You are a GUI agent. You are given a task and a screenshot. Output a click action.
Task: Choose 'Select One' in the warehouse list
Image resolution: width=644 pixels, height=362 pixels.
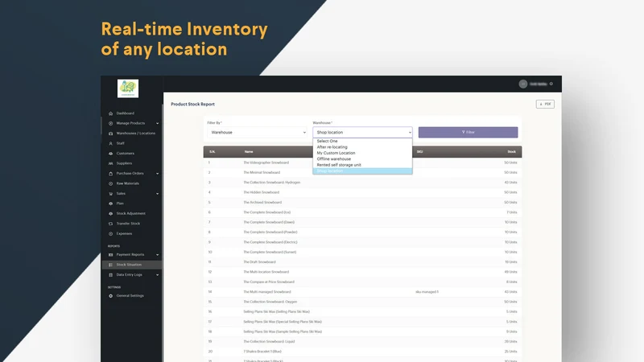[363, 141]
